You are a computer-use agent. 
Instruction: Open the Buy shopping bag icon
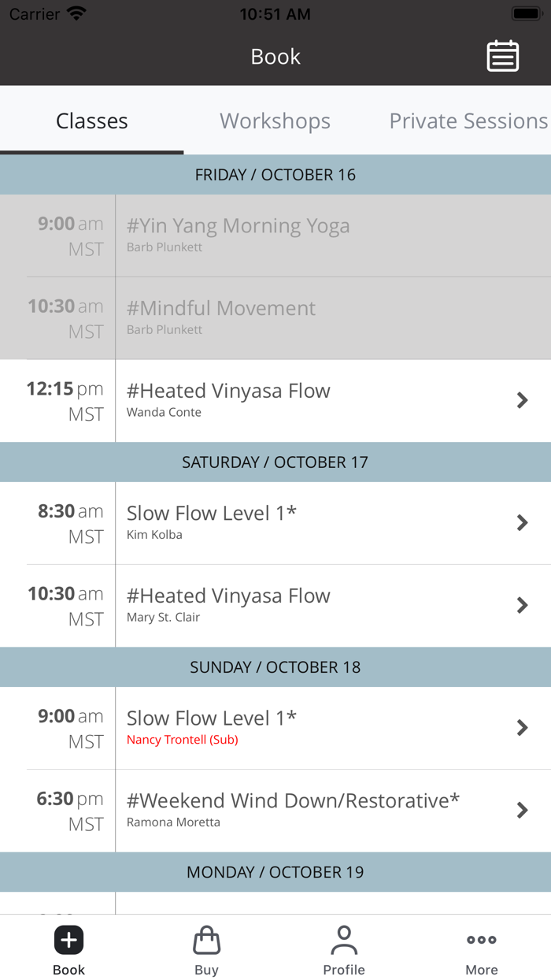(206, 940)
